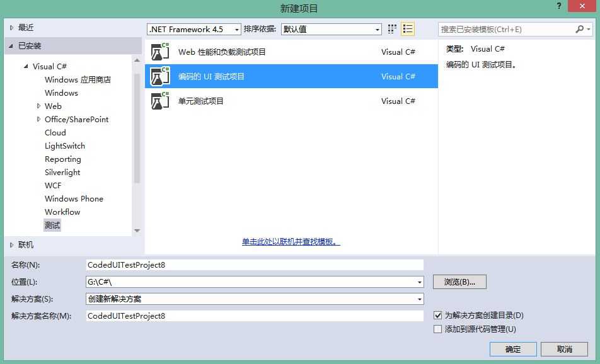The width and height of the screenshot is (600, 364).
Task: Enable 添加到源代码管理 checkbox
Action: [x=438, y=329]
